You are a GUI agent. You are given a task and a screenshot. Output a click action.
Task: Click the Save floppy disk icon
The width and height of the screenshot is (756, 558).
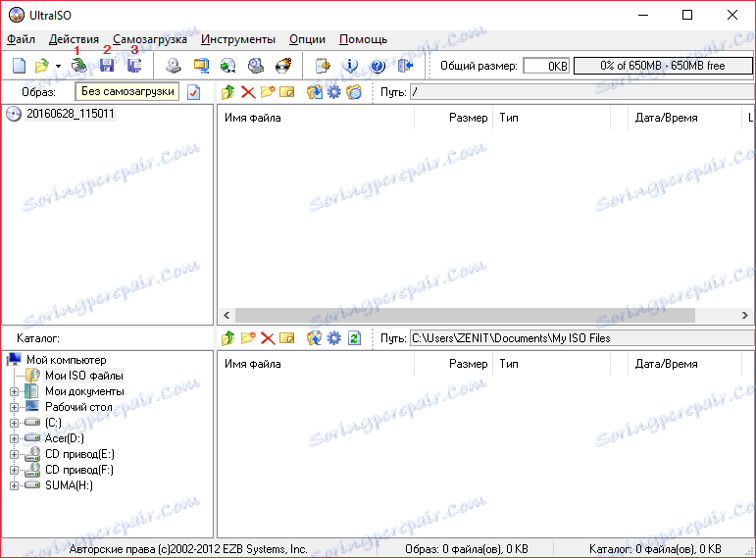pos(107,65)
